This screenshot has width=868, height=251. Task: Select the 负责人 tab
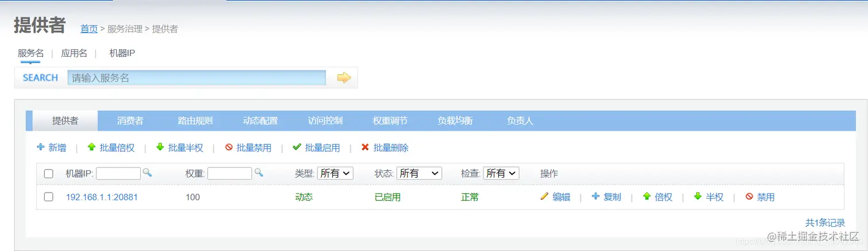[520, 121]
